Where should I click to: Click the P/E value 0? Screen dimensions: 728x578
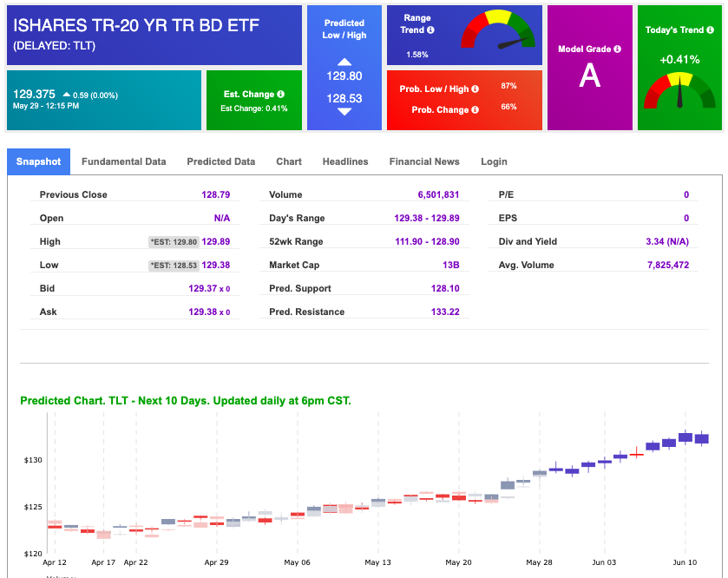(x=686, y=194)
